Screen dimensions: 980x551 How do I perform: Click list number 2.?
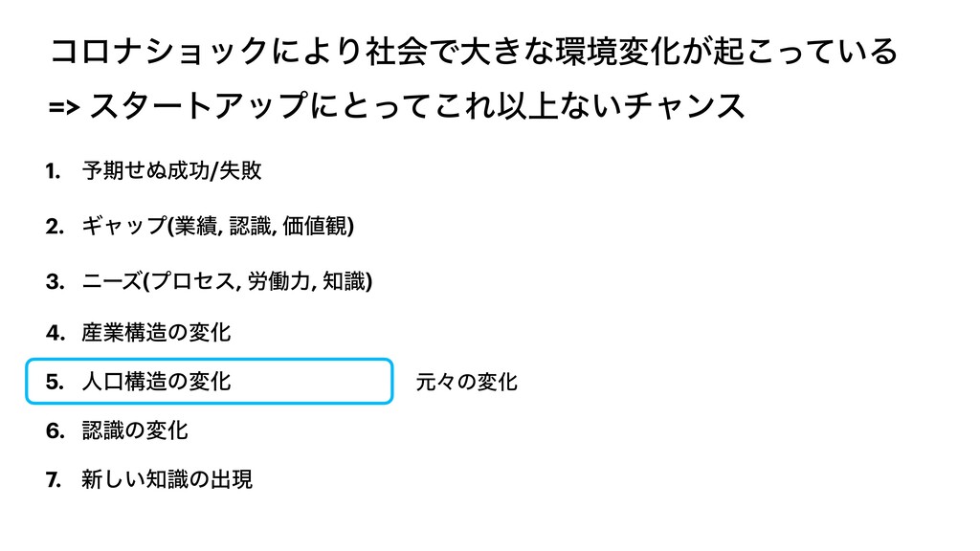pyautogui.click(x=54, y=226)
